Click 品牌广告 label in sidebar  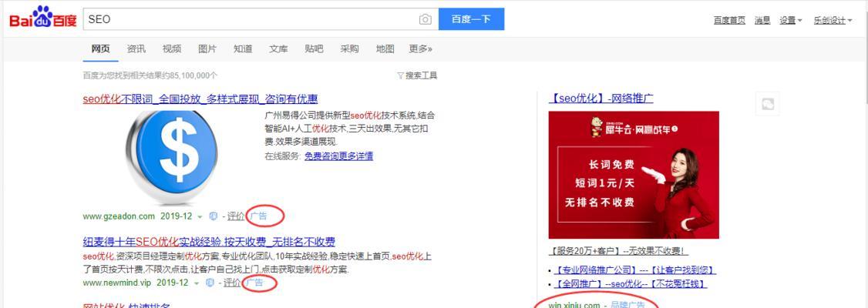(627, 305)
